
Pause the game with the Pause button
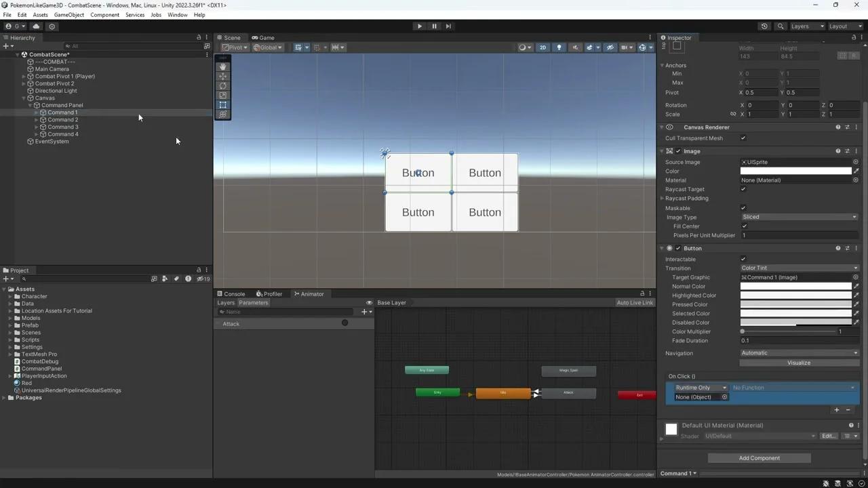click(434, 26)
